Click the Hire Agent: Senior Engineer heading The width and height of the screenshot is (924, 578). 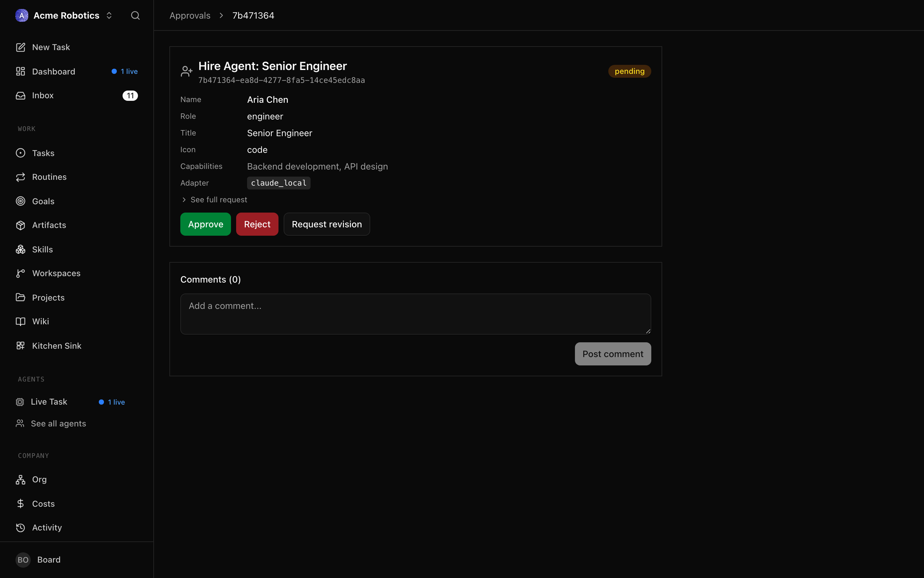point(272,66)
